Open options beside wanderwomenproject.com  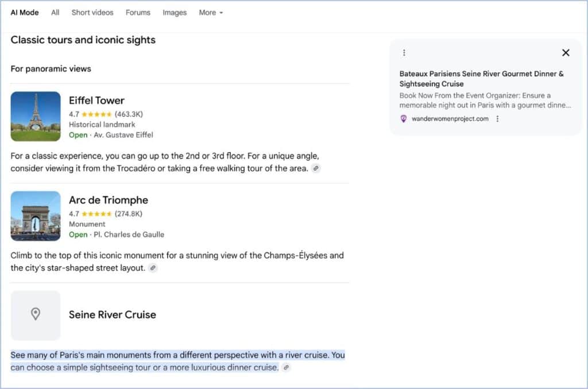point(497,119)
